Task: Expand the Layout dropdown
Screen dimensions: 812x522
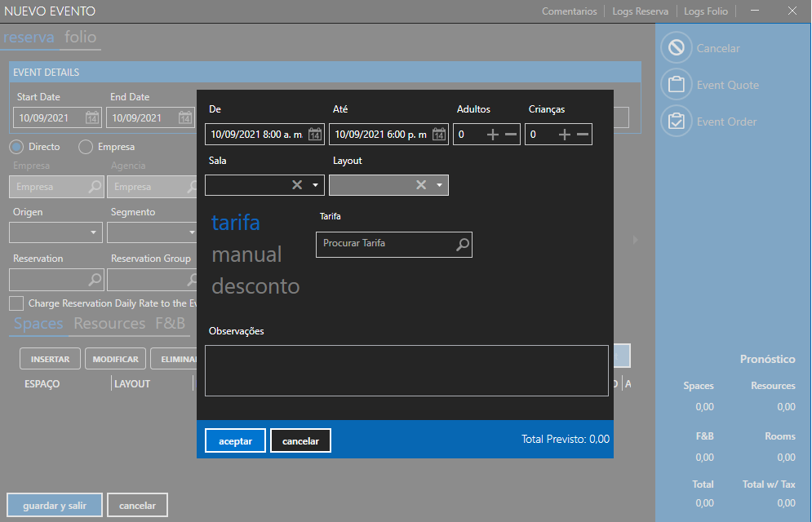Action: [440, 185]
